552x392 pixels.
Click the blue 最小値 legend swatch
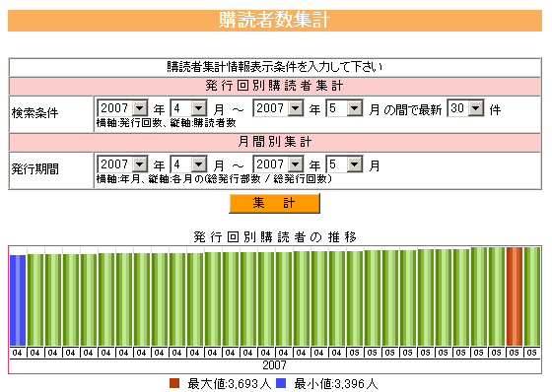pos(281,383)
